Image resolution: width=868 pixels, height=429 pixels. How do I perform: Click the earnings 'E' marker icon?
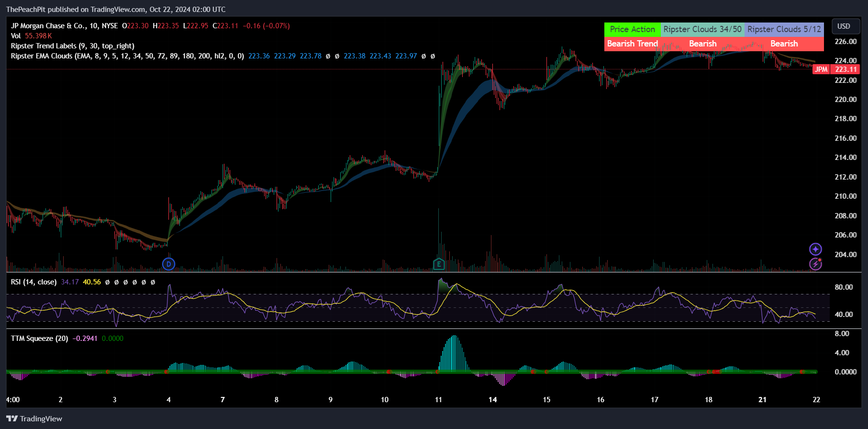pyautogui.click(x=439, y=264)
